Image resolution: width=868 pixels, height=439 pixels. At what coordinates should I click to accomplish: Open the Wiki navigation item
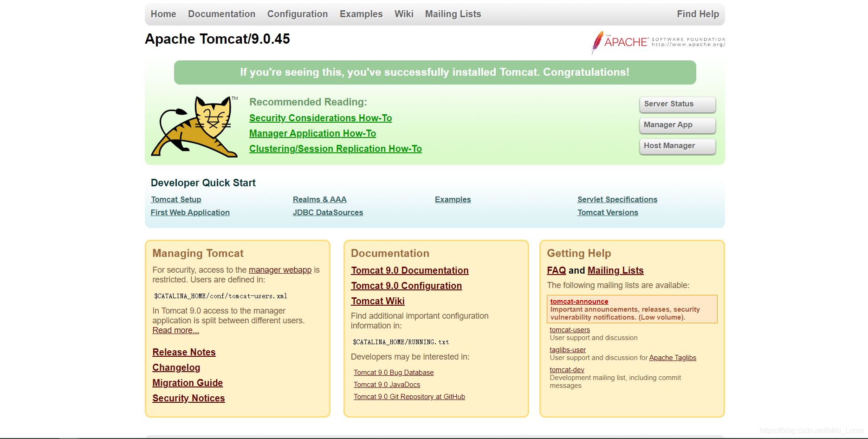404,14
